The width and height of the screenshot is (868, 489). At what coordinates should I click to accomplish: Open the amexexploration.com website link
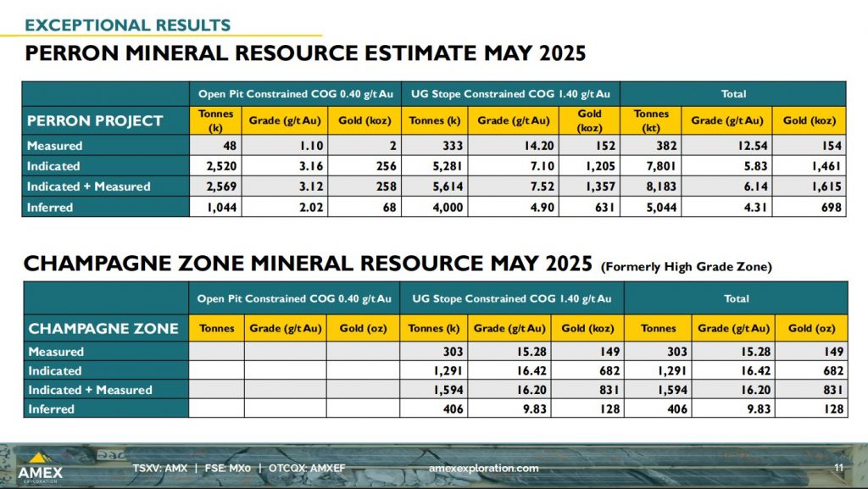(x=483, y=469)
